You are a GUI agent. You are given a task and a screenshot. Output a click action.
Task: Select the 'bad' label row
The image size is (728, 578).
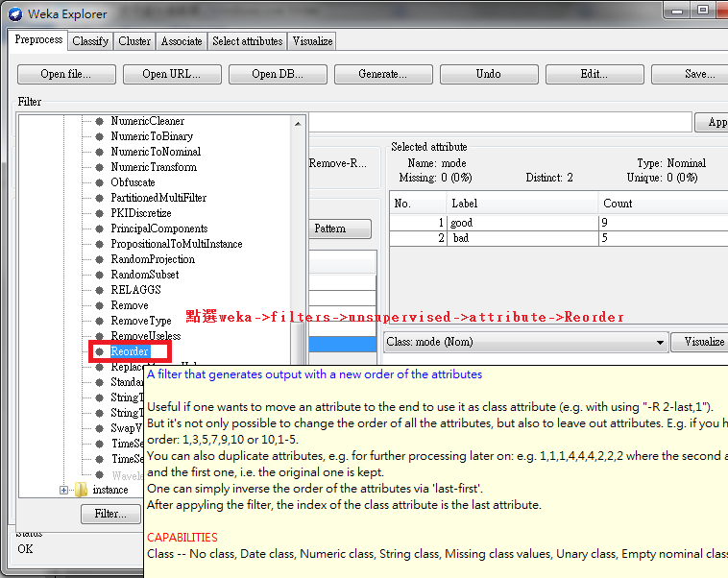point(559,238)
